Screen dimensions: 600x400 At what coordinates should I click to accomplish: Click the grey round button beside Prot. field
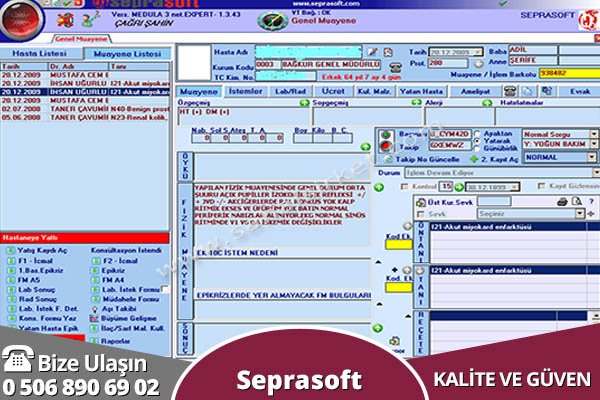[x=478, y=64]
